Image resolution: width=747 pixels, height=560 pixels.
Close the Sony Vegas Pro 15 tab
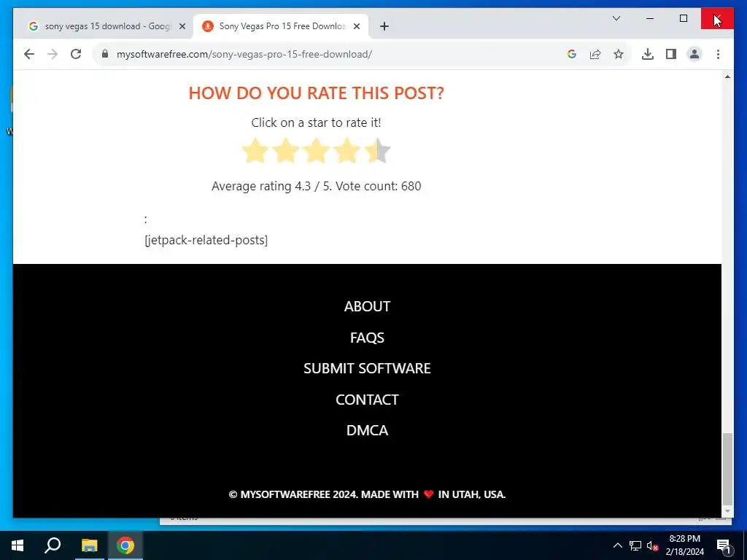[x=357, y=27]
